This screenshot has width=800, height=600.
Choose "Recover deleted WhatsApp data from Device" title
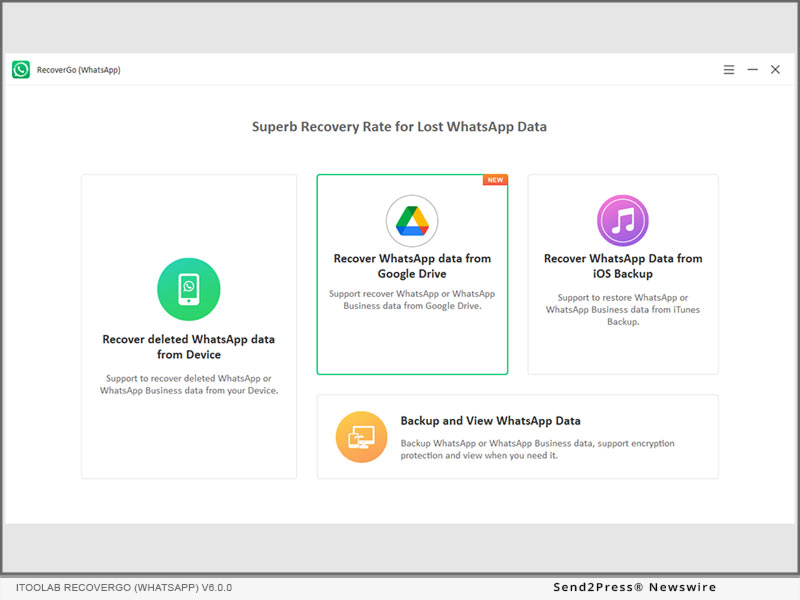(189, 347)
